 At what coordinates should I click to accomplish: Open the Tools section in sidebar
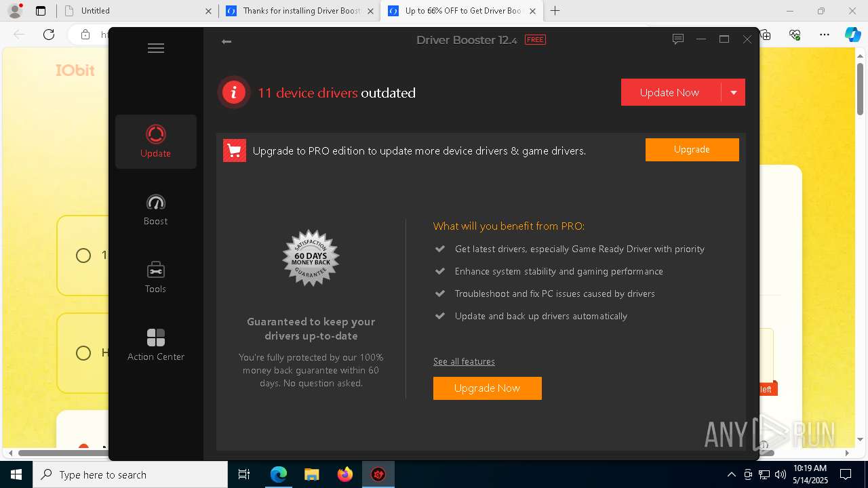click(x=156, y=277)
